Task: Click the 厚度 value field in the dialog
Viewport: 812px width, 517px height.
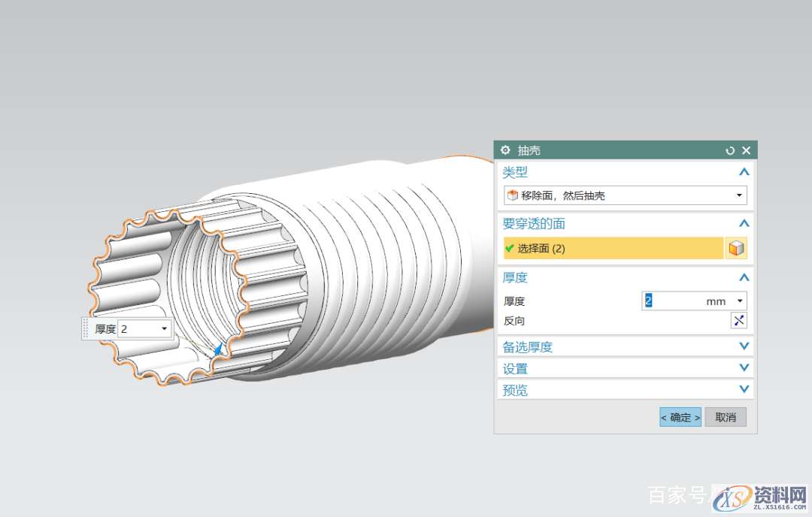Action: point(672,301)
